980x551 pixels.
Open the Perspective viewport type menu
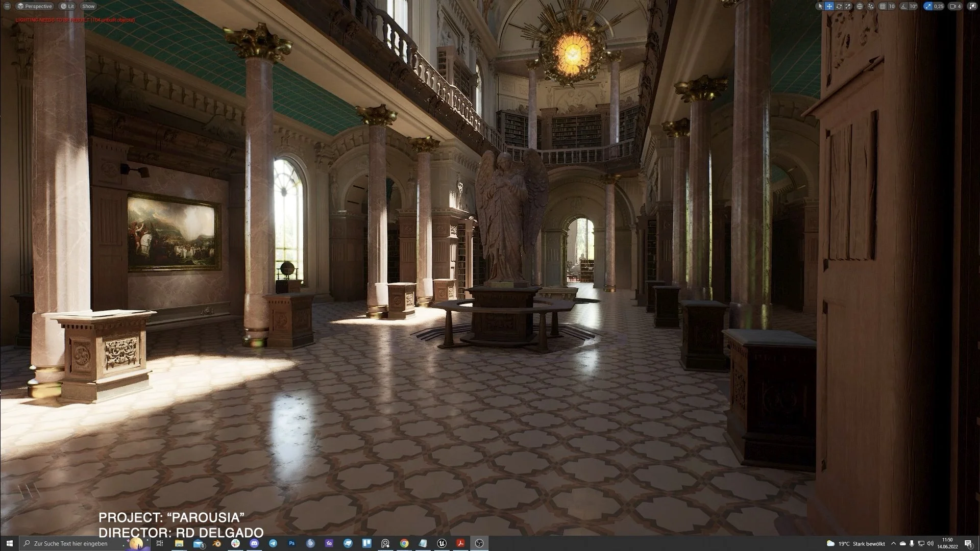(x=34, y=6)
